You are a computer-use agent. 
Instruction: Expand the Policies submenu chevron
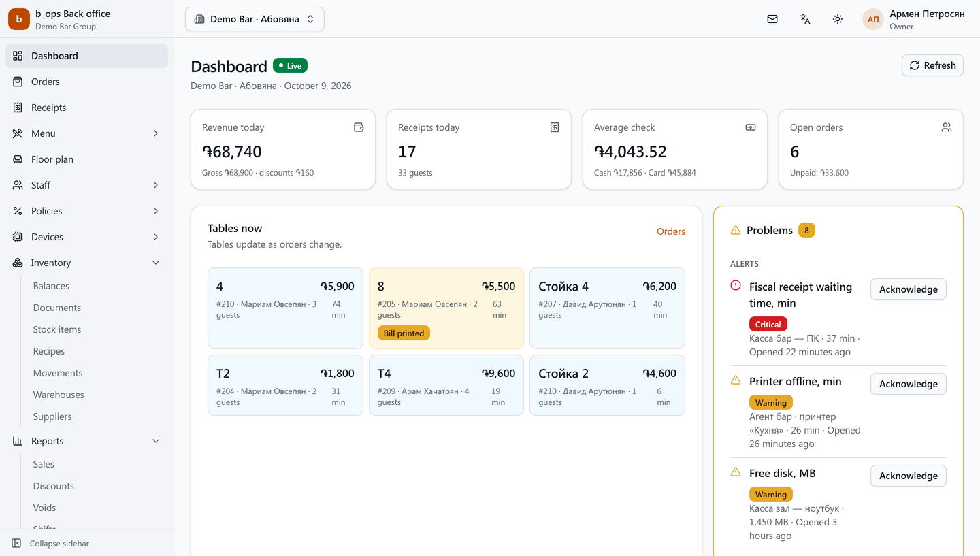pos(156,211)
